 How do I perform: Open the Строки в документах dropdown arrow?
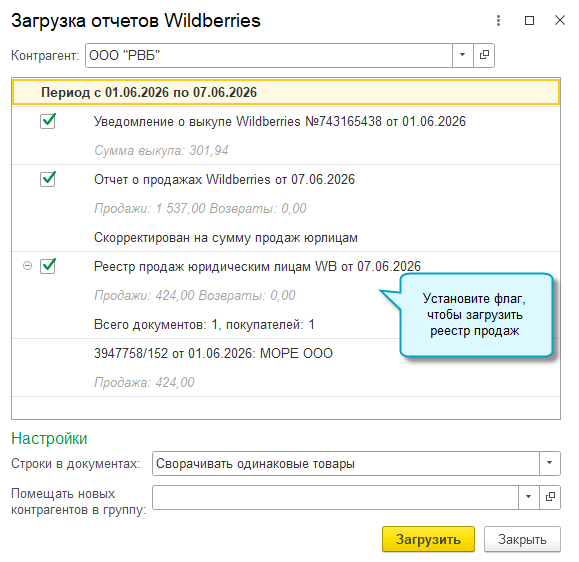[549, 463]
